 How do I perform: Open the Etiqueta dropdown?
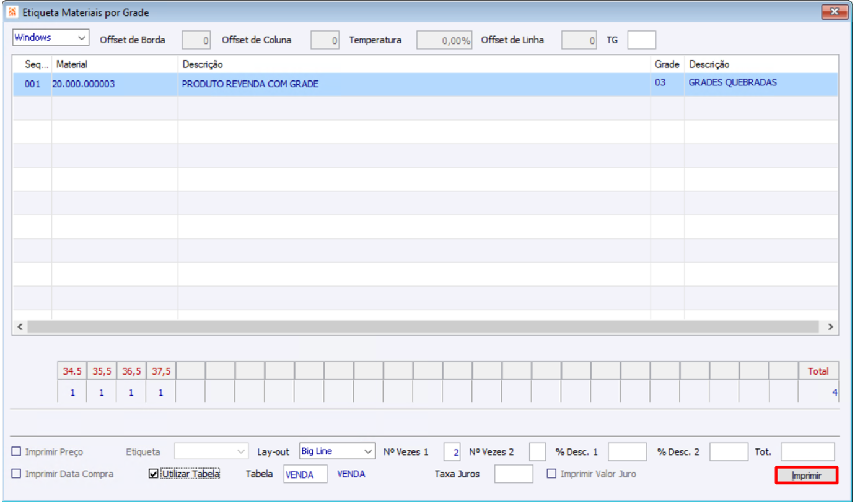pos(211,451)
